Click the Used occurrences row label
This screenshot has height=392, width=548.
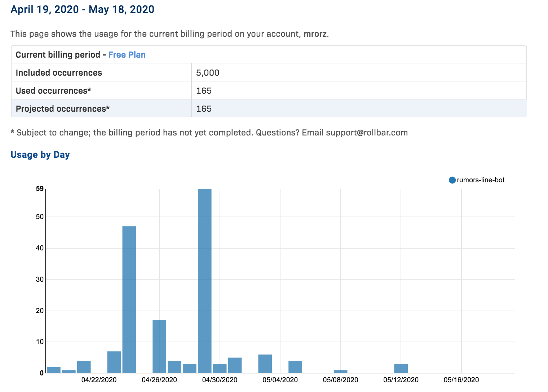(53, 91)
